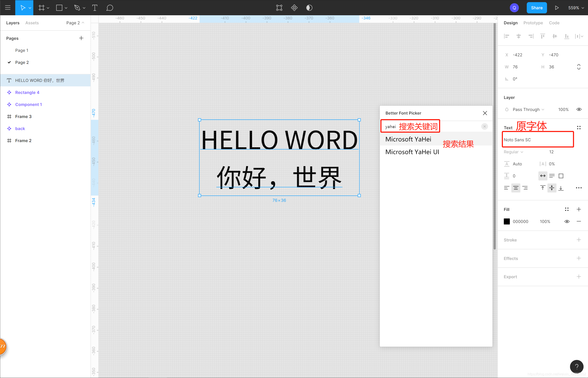The width and height of the screenshot is (588, 378).
Task: Click Share button to share file
Action: [537, 7]
